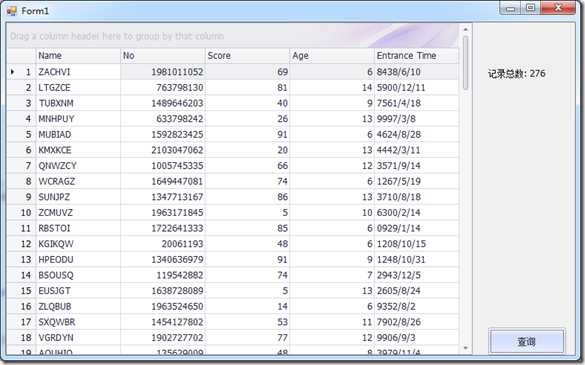Select the WCRAGZ name cell
Viewport: 585px width, 365px height.
pyautogui.click(x=78, y=181)
